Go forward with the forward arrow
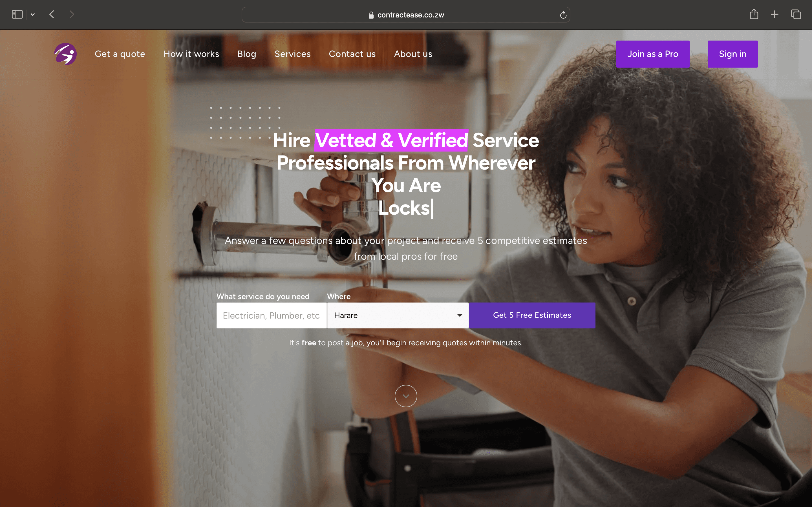Image resolution: width=812 pixels, height=507 pixels. coord(71,14)
